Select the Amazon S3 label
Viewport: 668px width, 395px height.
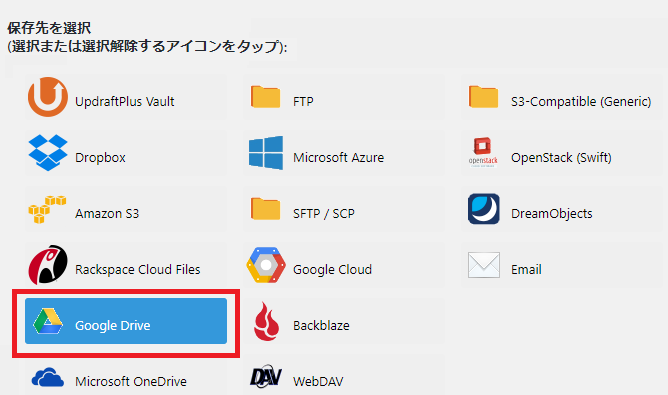(107, 213)
